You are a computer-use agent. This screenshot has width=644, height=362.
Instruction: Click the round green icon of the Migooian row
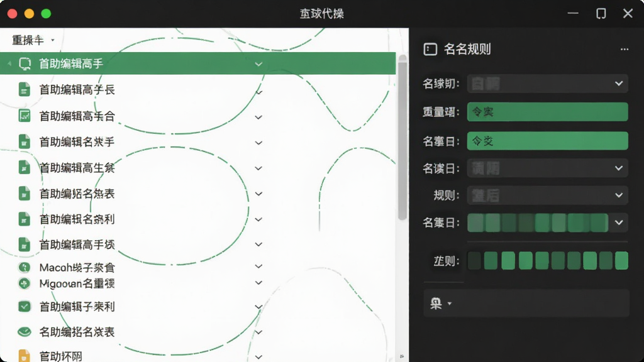tap(25, 283)
